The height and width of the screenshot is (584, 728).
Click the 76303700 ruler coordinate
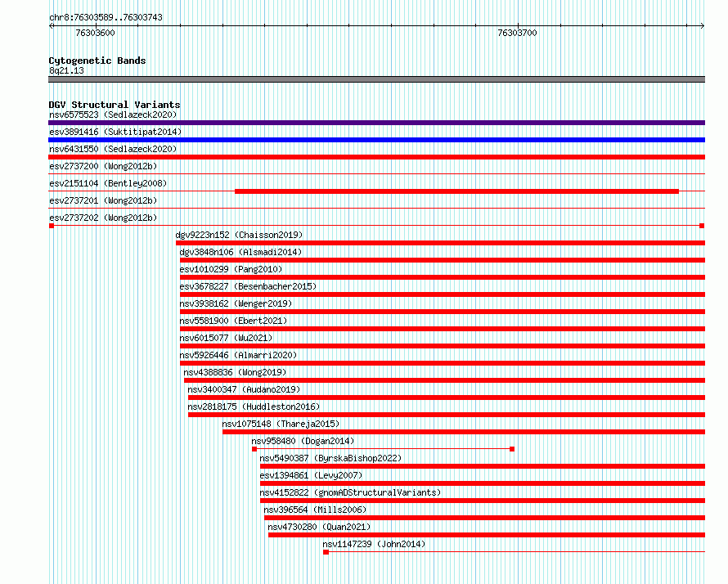(517, 33)
